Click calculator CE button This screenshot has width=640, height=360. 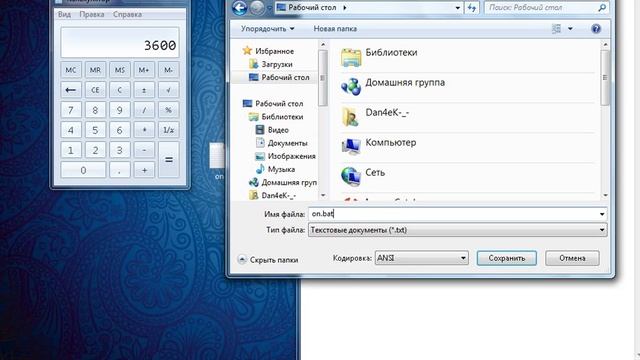95,90
